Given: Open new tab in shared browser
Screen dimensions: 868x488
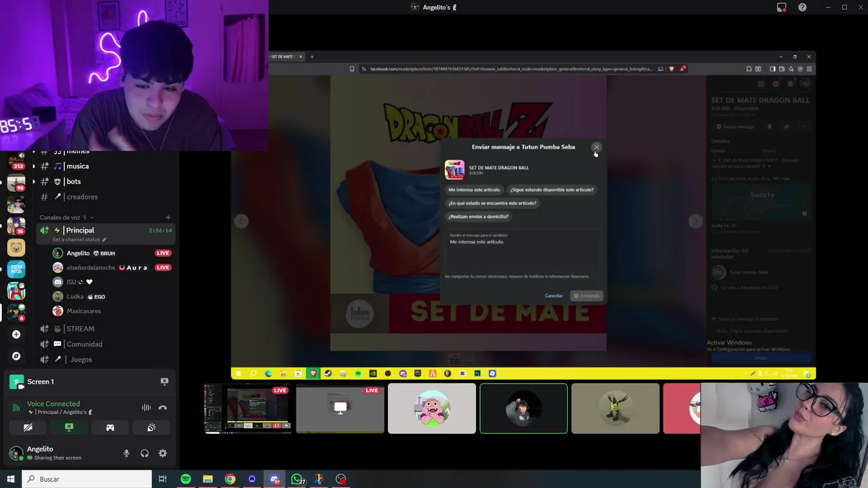Looking at the screenshot, I should pos(312,56).
